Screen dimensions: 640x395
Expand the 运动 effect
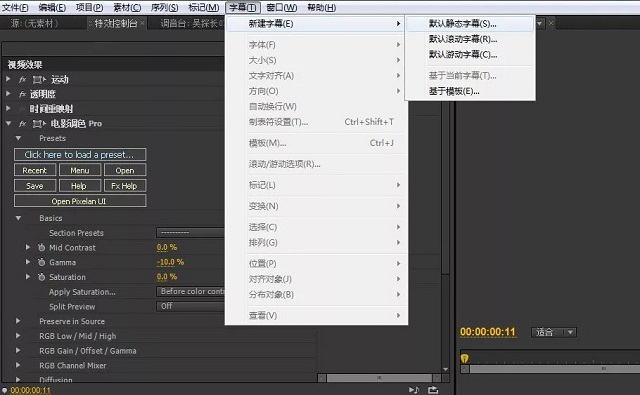[8, 79]
